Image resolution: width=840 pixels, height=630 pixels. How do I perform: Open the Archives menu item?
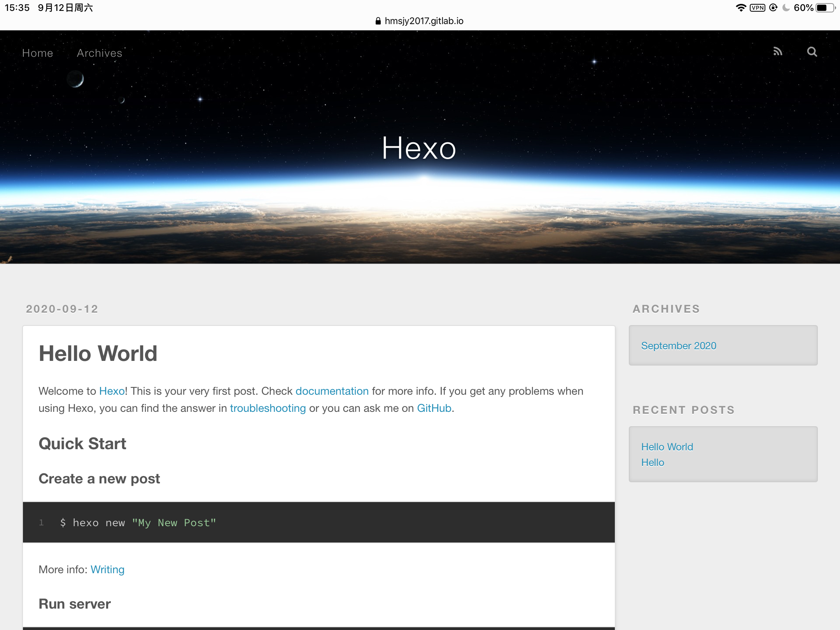[x=100, y=53]
